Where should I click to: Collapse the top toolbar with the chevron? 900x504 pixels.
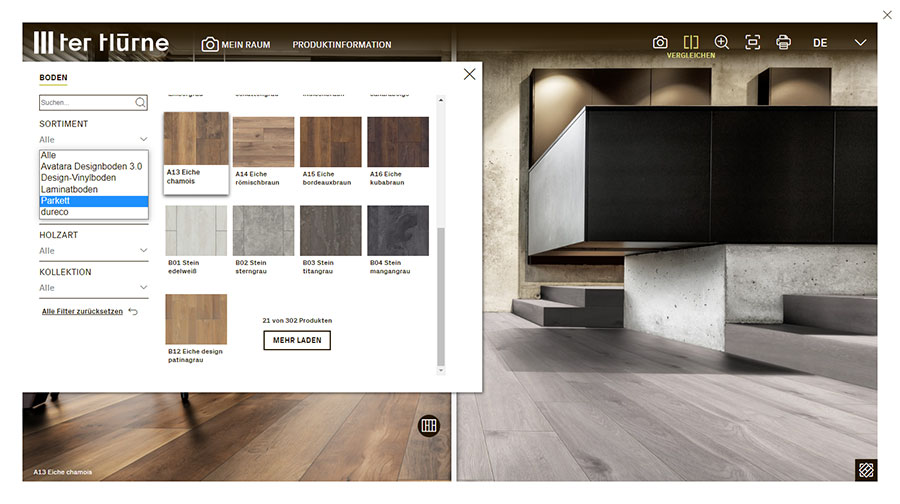tap(860, 43)
